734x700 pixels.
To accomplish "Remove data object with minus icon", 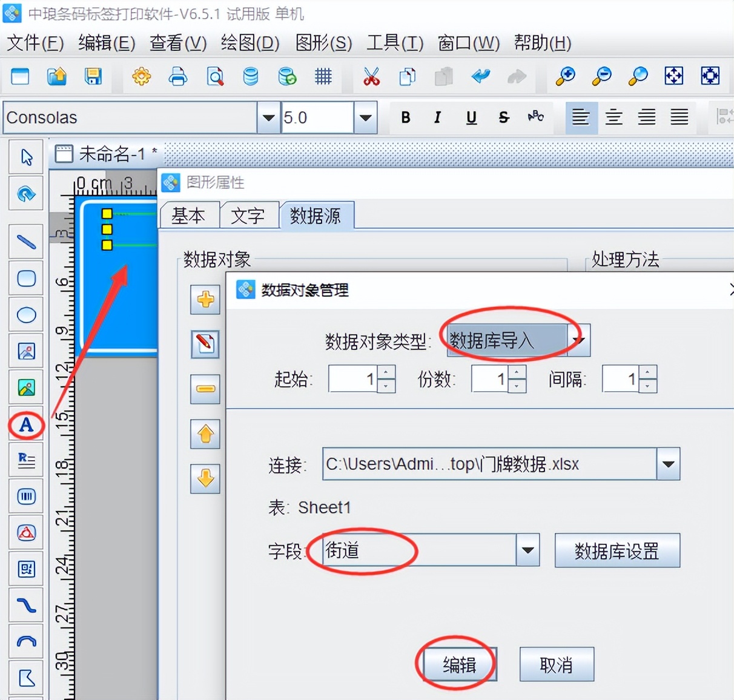I will point(205,389).
